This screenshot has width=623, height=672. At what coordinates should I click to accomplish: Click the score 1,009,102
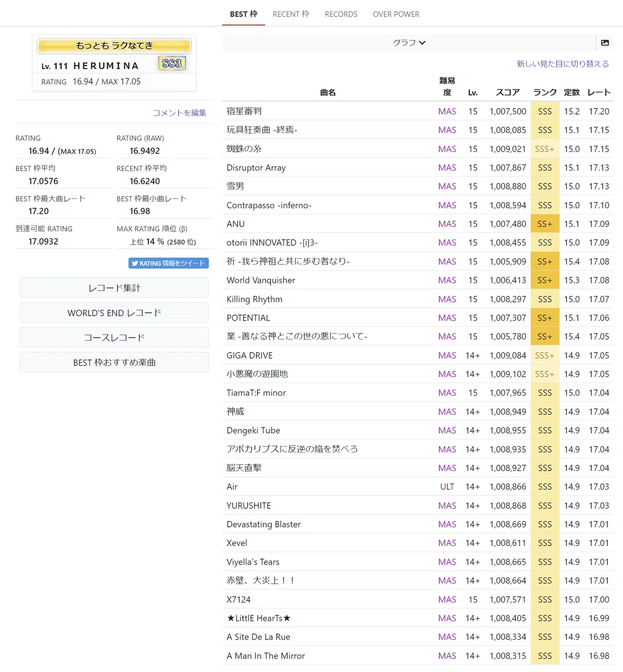[x=508, y=374]
